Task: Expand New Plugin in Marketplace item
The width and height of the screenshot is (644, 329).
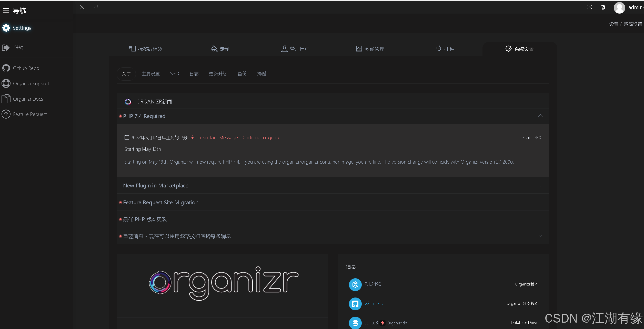Action: (540, 185)
